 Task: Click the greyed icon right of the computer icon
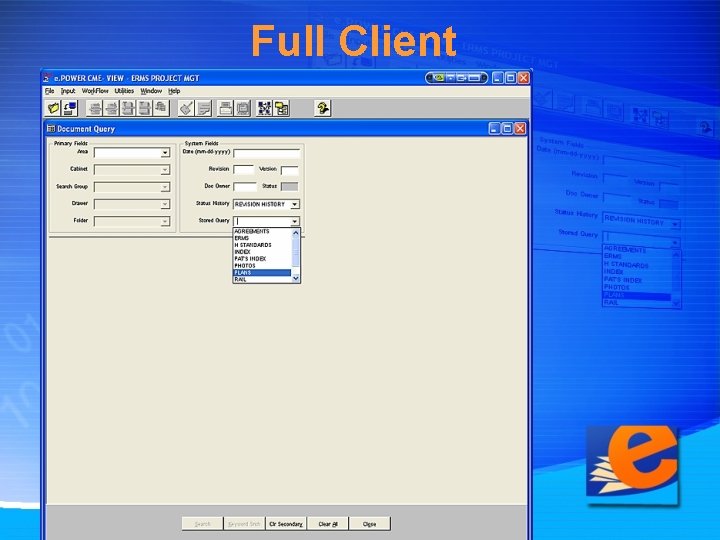(x=95, y=108)
